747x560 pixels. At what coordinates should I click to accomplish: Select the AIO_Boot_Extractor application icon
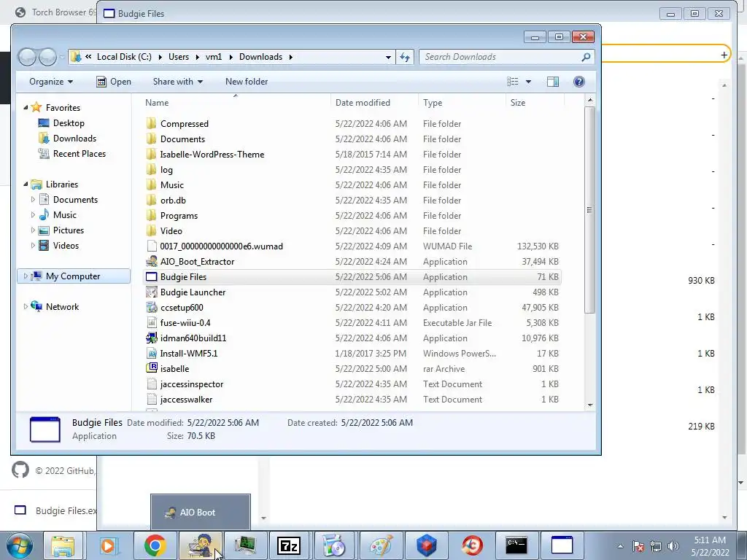point(151,262)
